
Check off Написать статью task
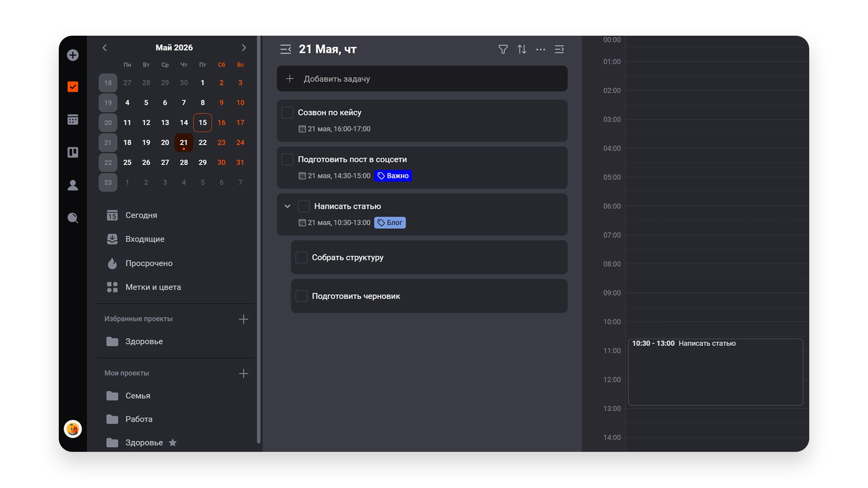point(304,206)
